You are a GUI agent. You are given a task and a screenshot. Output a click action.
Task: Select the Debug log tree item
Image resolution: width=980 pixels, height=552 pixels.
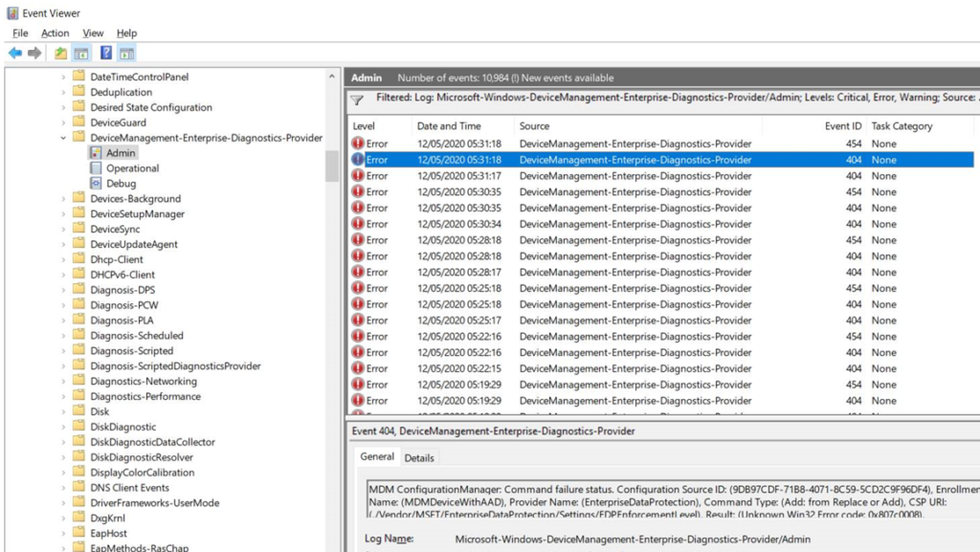point(122,183)
